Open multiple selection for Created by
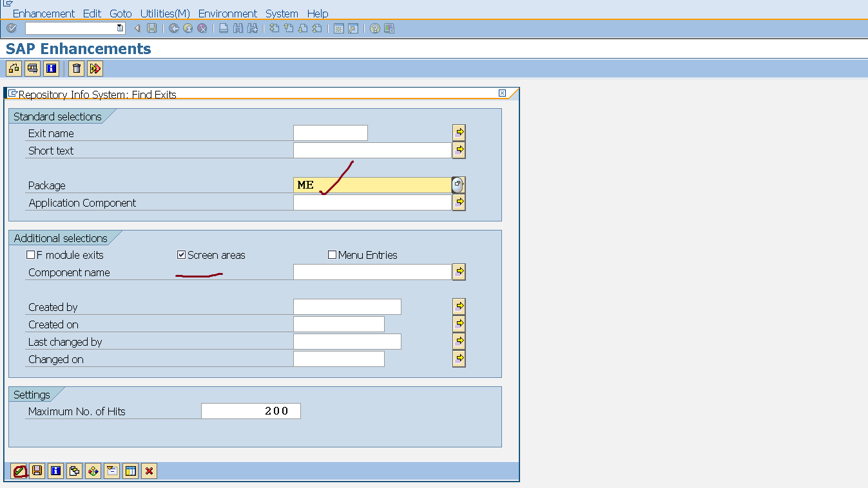 point(459,306)
